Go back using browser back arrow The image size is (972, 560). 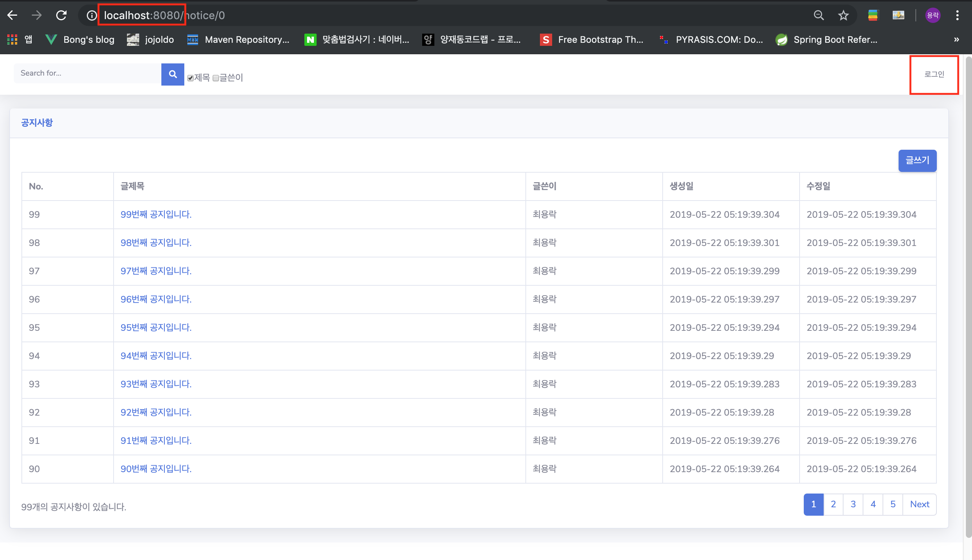pos(12,15)
